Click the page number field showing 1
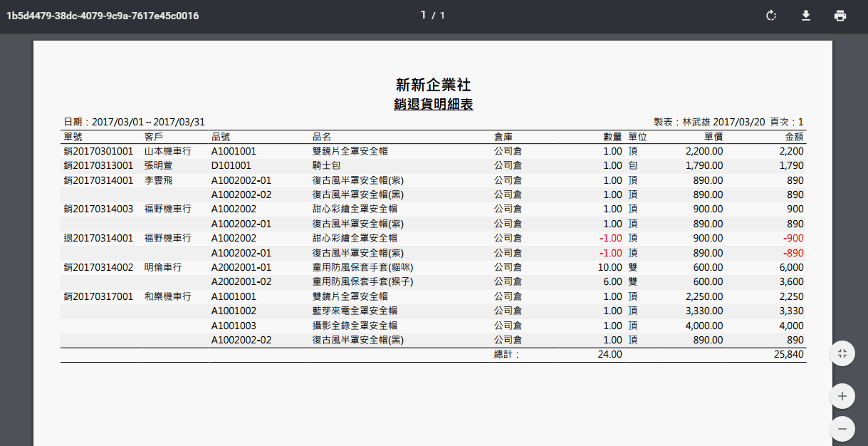868x446 pixels. click(x=423, y=15)
